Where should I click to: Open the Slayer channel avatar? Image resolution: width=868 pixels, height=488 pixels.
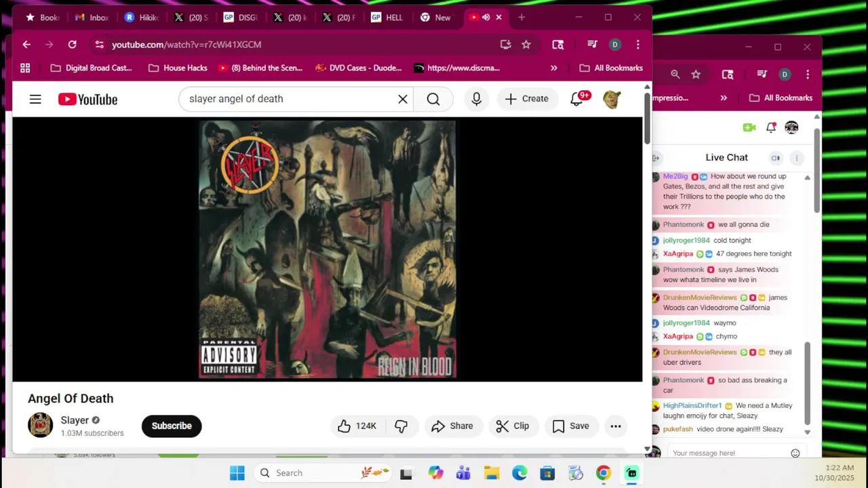40,425
